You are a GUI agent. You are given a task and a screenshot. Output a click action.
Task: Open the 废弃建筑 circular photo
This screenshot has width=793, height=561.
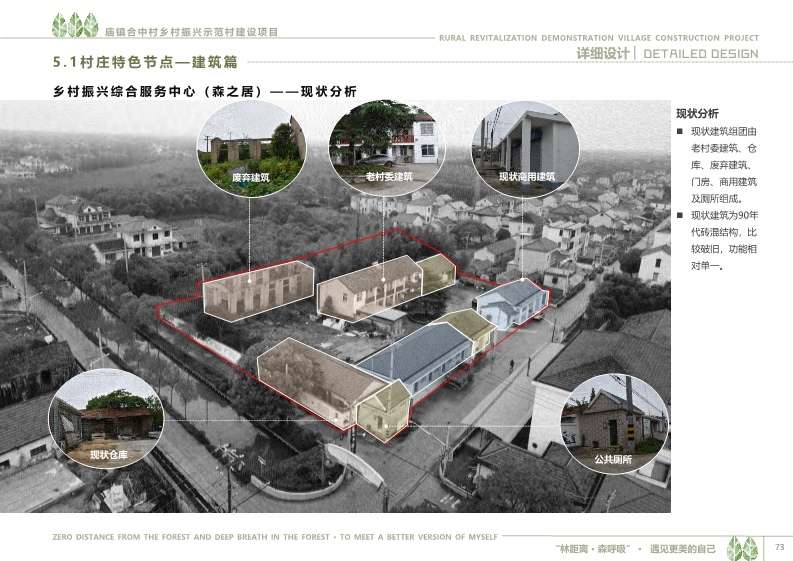(x=250, y=147)
